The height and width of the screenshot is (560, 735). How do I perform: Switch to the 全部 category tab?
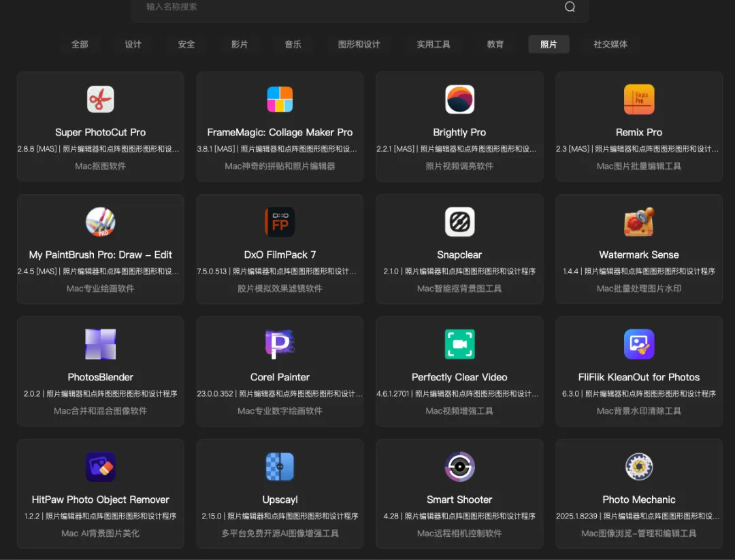(x=80, y=44)
